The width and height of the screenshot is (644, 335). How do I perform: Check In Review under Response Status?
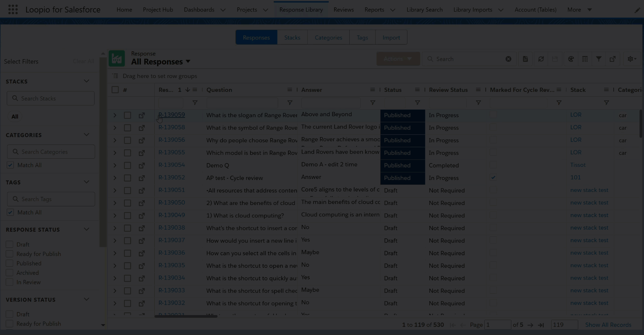tap(9, 282)
